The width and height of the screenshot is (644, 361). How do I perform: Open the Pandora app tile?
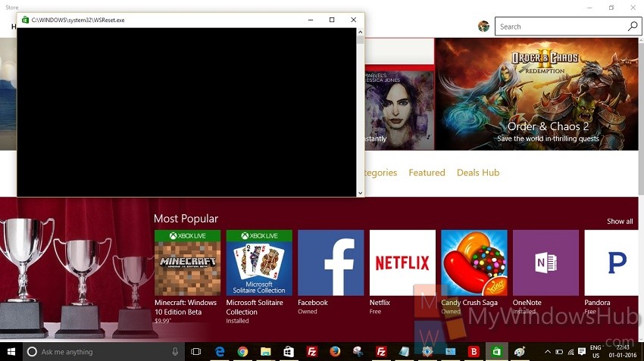tap(611, 263)
